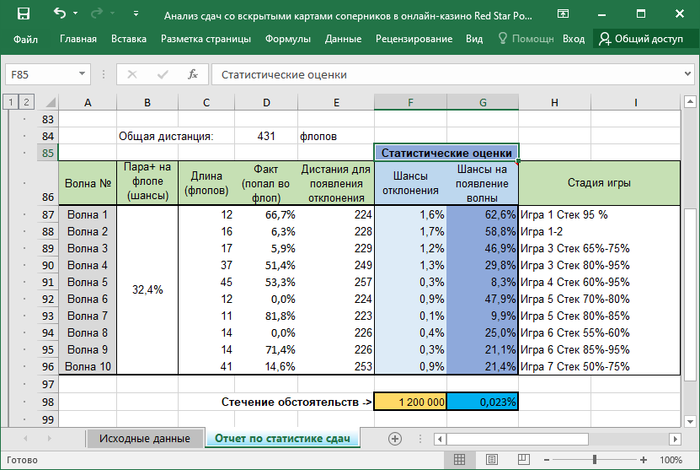The height and width of the screenshot is (470, 700).
Task: Open the Файл menu
Action: point(25,39)
